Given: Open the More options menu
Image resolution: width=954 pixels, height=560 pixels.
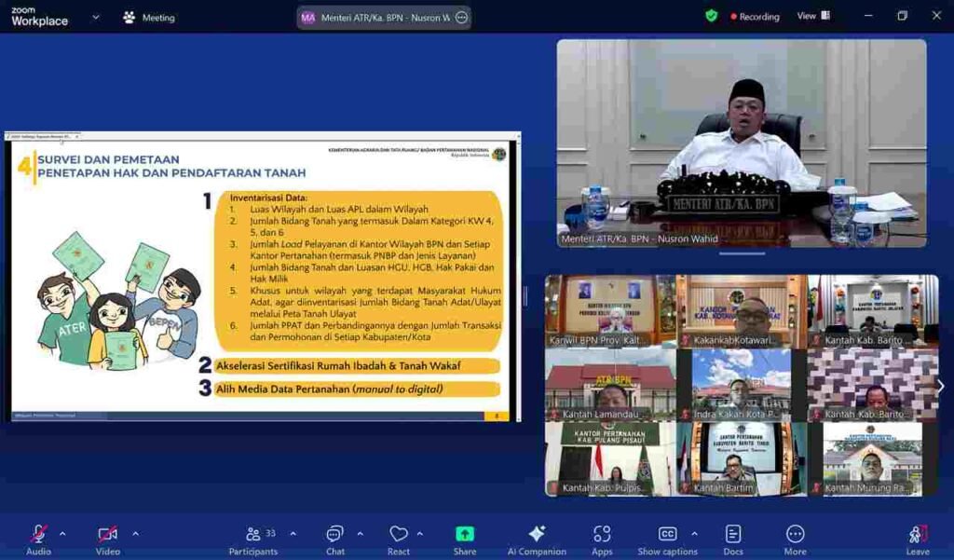Looking at the screenshot, I should click(x=795, y=539).
